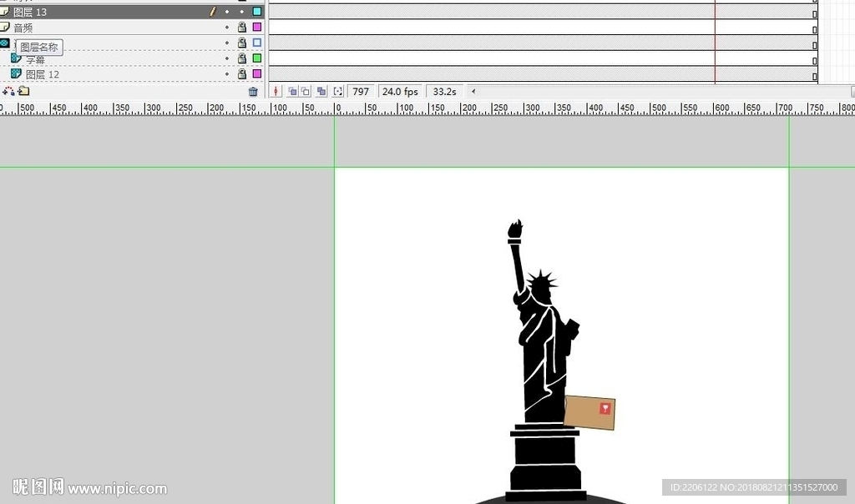Click the masked layer icon of 图层 12
The height and width of the screenshot is (504, 855).
click(x=17, y=73)
